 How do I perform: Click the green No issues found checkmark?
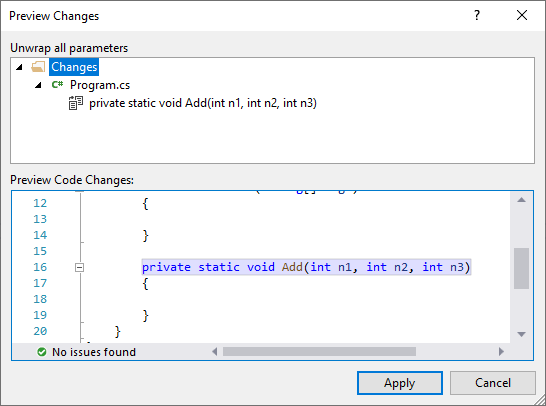pyautogui.click(x=41, y=352)
